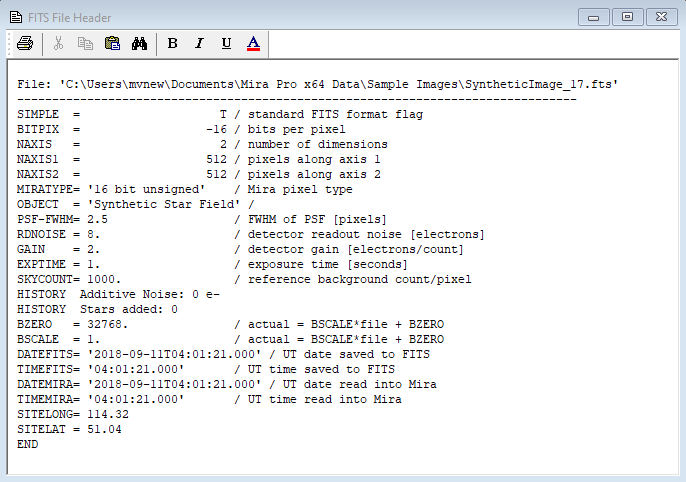Toggle Underline formatting
This screenshot has width=686, height=482.
tap(226, 43)
